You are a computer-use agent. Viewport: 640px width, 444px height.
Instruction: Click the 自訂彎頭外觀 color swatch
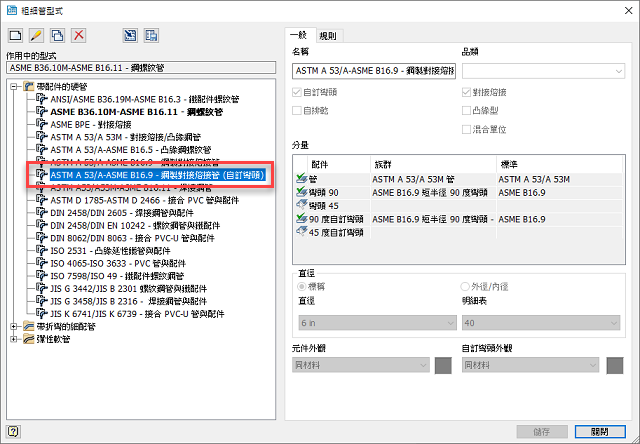coord(615,365)
